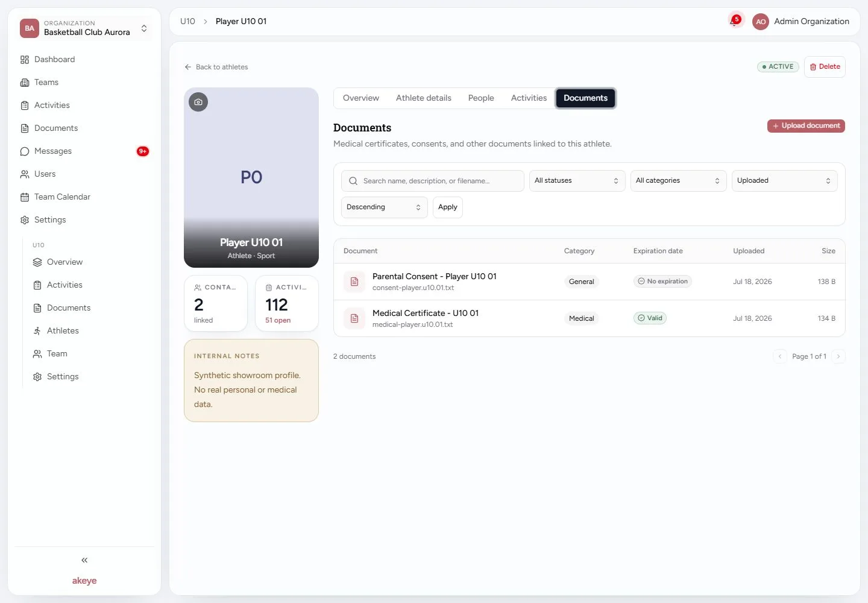This screenshot has width=868, height=603.
Task: Click Parental Consent - Player U10 01
Action: coord(435,277)
